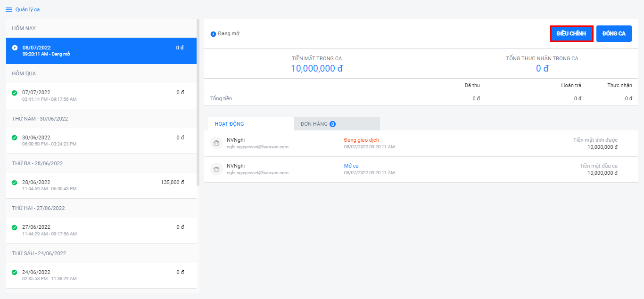Click the green check icon of 28/06/2022 shift

click(x=15, y=183)
